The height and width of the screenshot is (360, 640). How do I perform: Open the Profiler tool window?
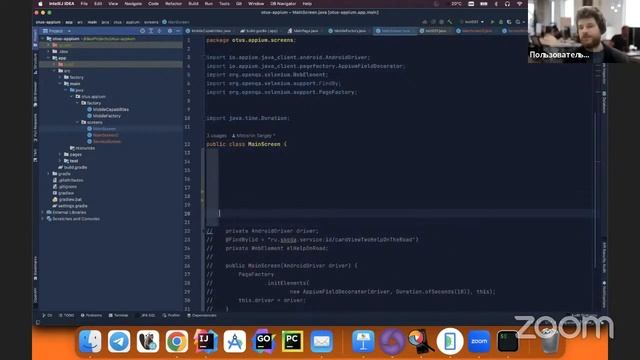pos(171,316)
